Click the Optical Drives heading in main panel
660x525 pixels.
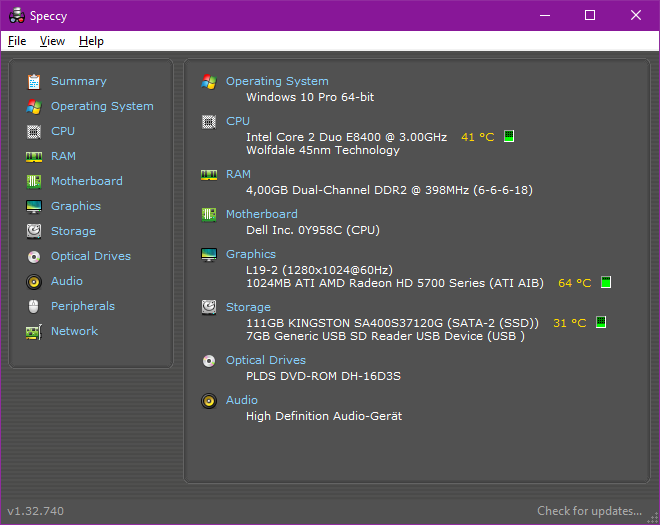[265, 360]
